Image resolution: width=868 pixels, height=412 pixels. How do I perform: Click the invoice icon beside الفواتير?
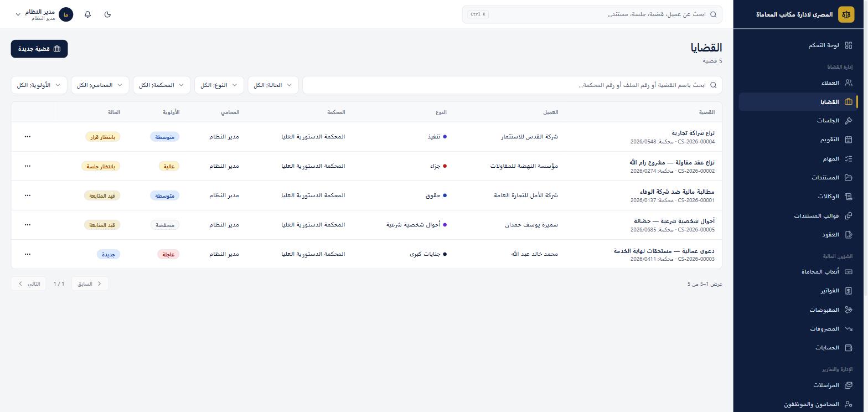tap(848, 291)
